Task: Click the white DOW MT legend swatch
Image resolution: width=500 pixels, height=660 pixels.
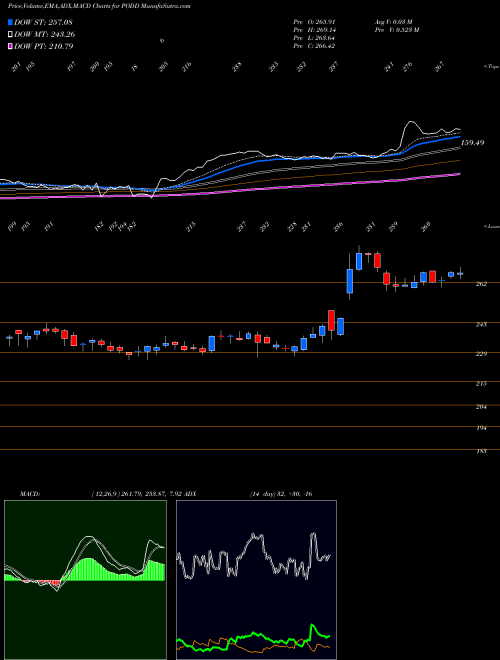Action: click(x=11, y=35)
